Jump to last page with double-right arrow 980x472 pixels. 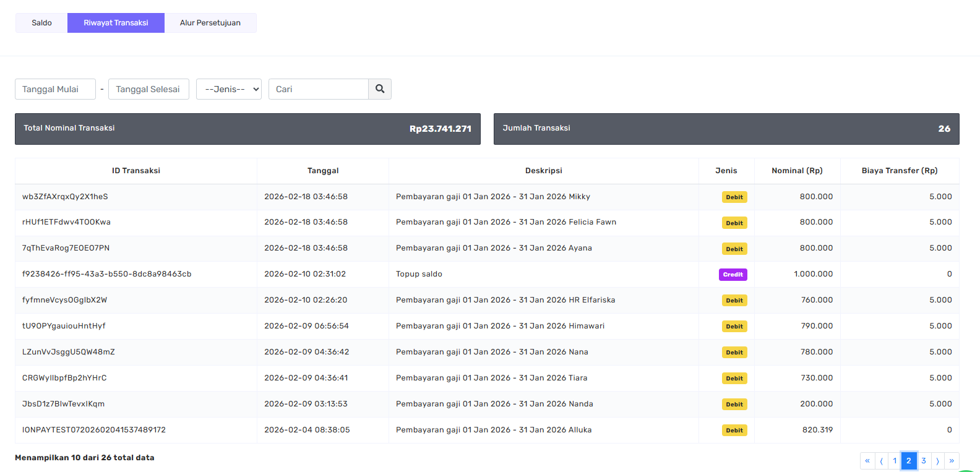pyautogui.click(x=952, y=461)
